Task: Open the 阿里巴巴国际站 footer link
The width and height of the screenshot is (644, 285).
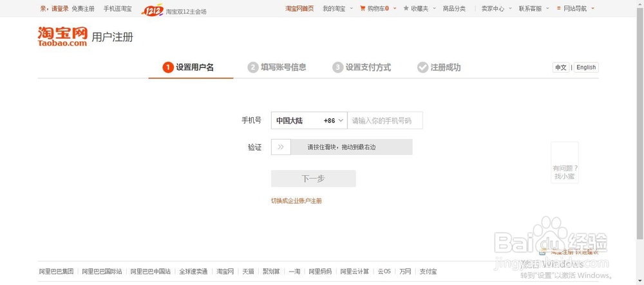Action: pyautogui.click(x=102, y=271)
